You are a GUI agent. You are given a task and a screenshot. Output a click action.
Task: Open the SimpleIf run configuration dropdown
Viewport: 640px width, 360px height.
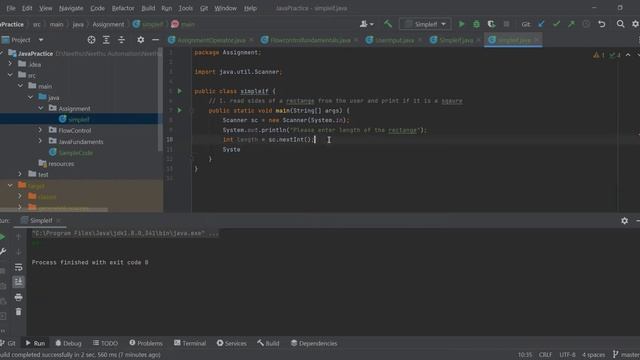[425, 24]
